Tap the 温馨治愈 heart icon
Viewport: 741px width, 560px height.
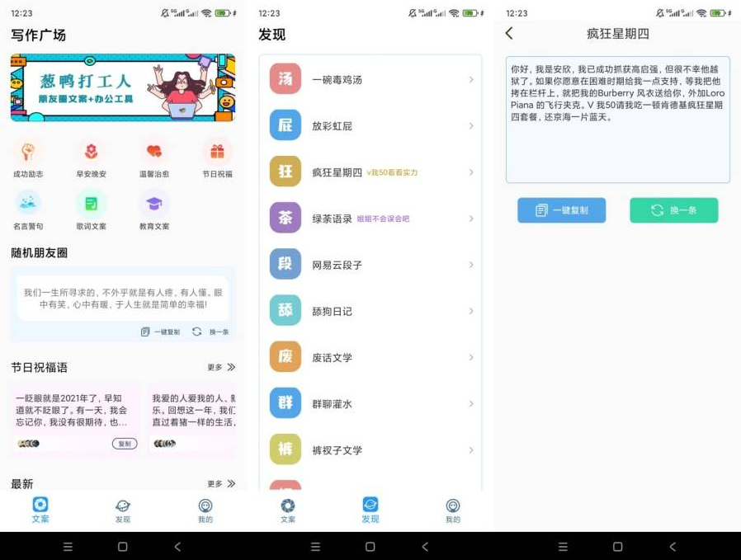[x=154, y=152]
